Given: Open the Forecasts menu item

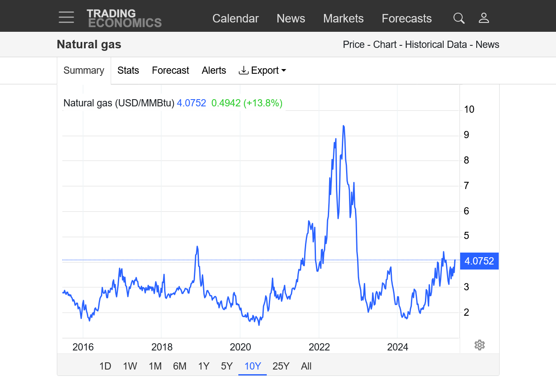Looking at the screenshot, I should pos(407,18).
